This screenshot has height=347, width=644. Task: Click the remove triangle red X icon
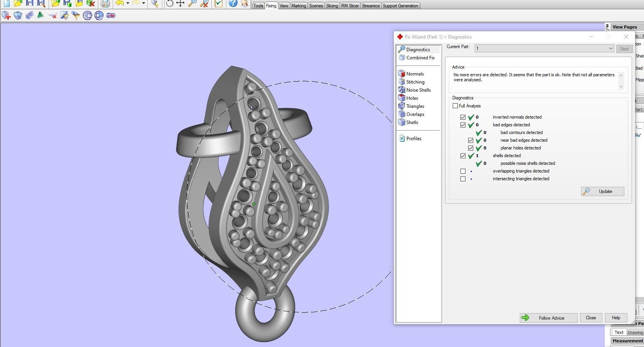pyautogui.click(x=53, y=15)
